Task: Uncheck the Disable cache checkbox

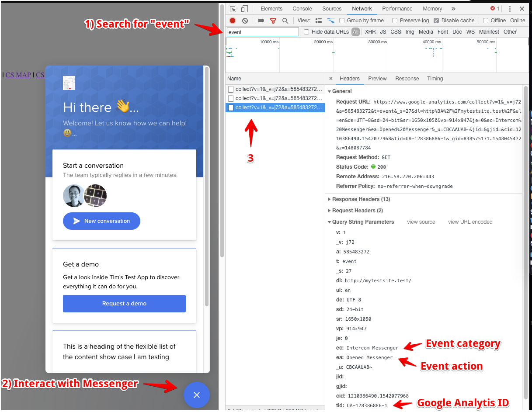Action: (x=436, y=21)
